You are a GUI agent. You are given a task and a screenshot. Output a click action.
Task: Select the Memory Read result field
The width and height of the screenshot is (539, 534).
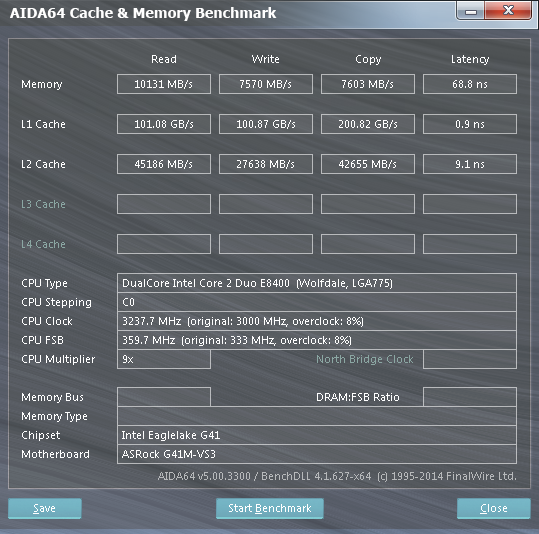click(x=164, y=84)
